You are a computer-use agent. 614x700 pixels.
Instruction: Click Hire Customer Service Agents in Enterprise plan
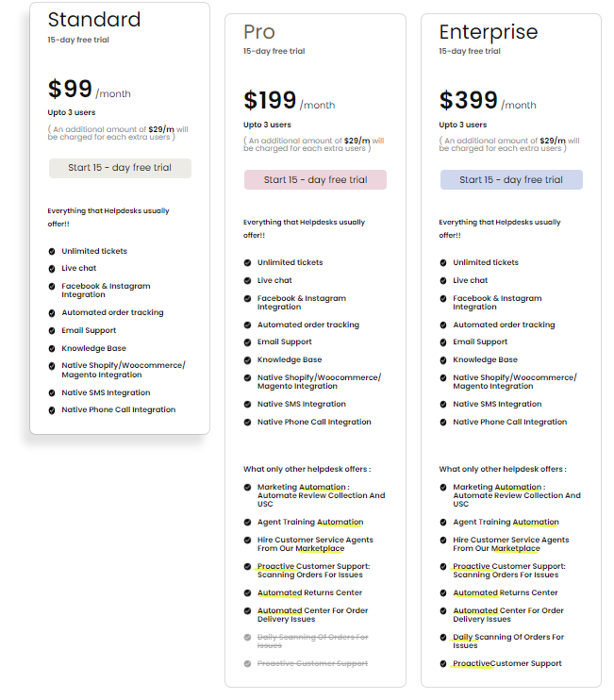click(511, 544)
